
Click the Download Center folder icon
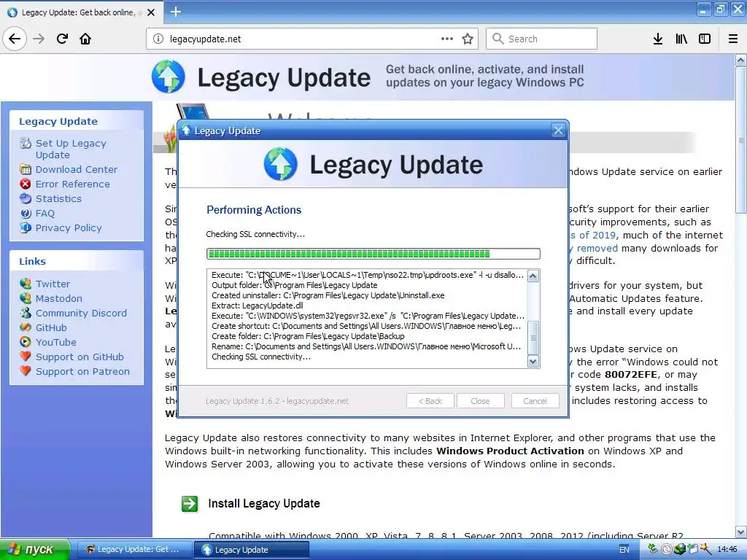pyautogui.click(x=26, y=169)
